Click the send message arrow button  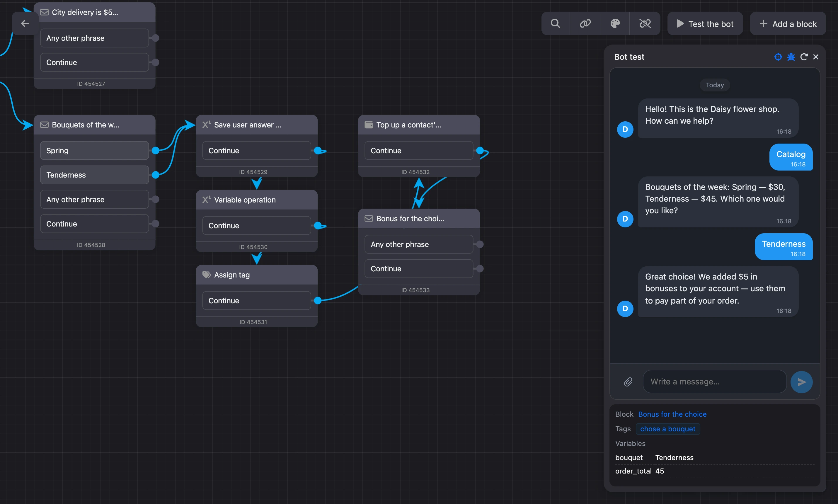click(801, 382)
